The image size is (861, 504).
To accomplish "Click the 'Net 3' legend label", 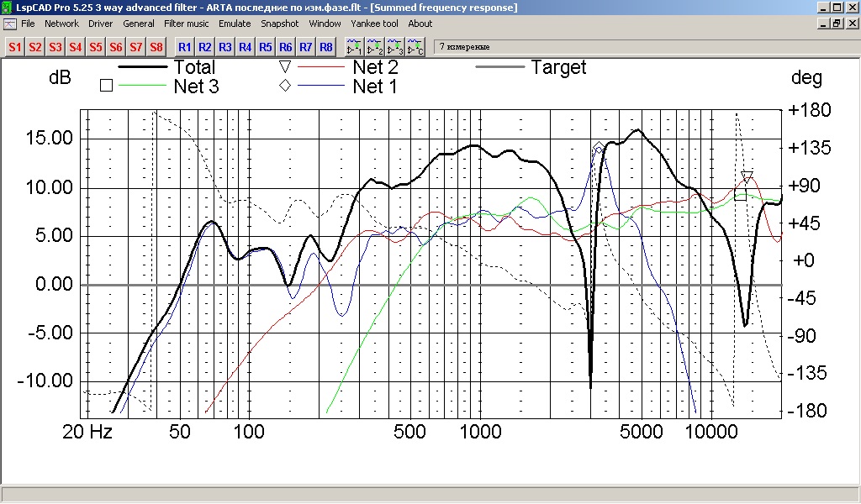I will 196,87.
